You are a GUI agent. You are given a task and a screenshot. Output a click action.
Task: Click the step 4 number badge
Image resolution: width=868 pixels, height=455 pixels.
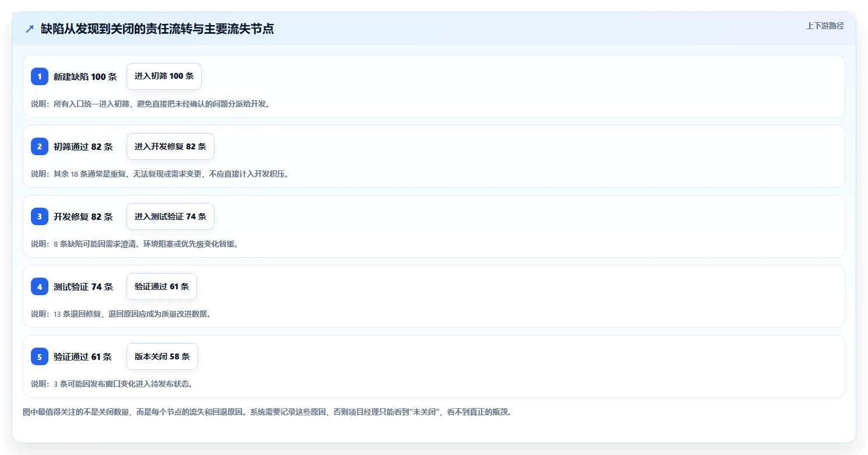(x=40, y=286)
